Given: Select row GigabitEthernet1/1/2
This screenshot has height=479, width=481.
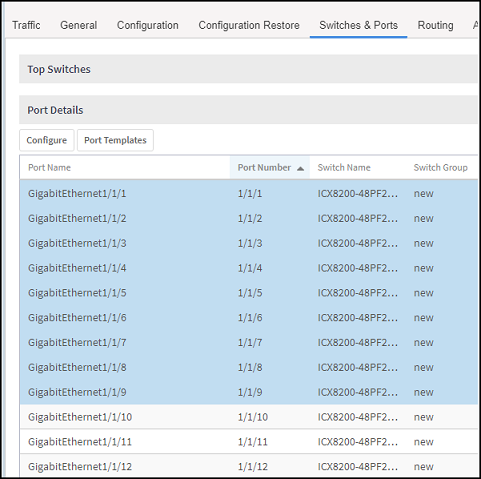Looking at the screenshot, I should click(x=248, y=218).
